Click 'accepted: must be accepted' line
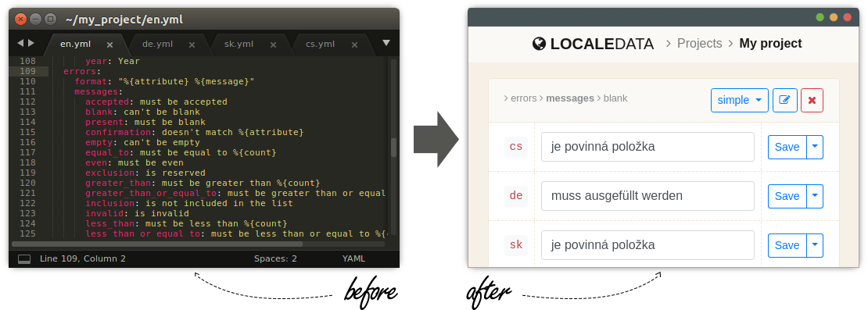This screenshot has width=868, height=310. click(156, 102)
